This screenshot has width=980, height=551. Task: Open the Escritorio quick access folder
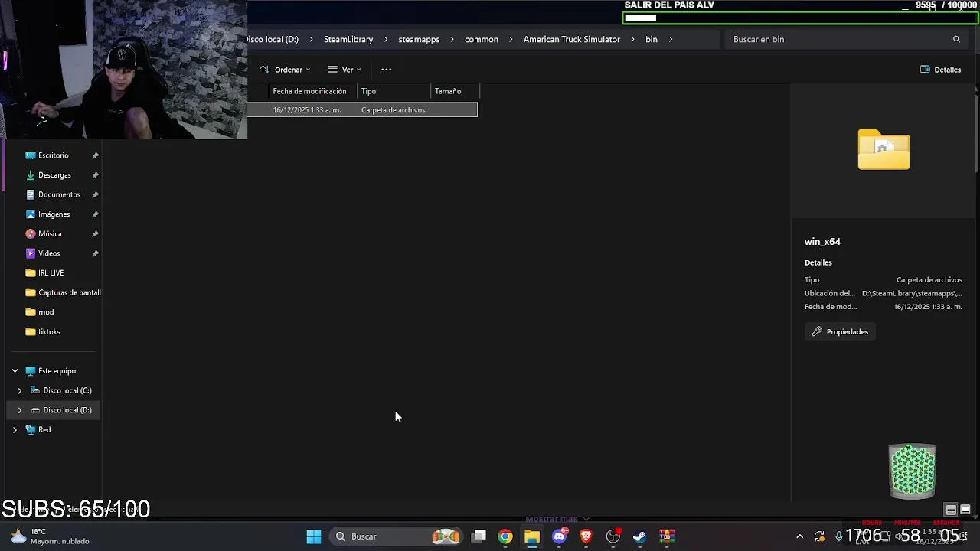click(x=53, y=155)
